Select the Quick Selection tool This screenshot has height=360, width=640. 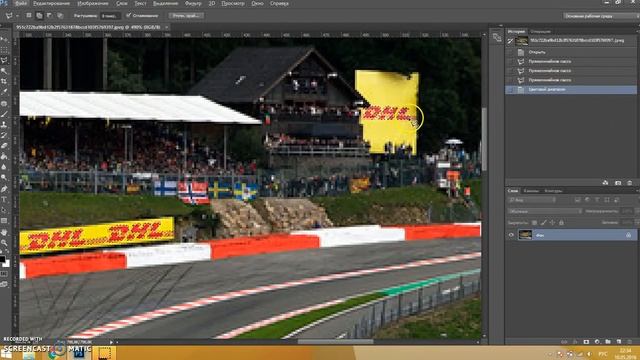coord(4,71)
